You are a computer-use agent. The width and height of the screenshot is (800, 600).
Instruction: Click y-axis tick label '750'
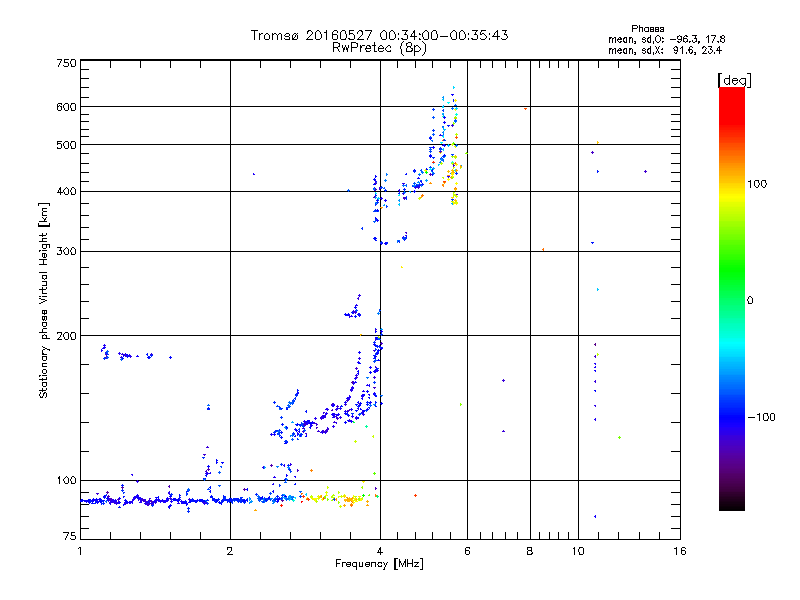[x=66, y=63]
